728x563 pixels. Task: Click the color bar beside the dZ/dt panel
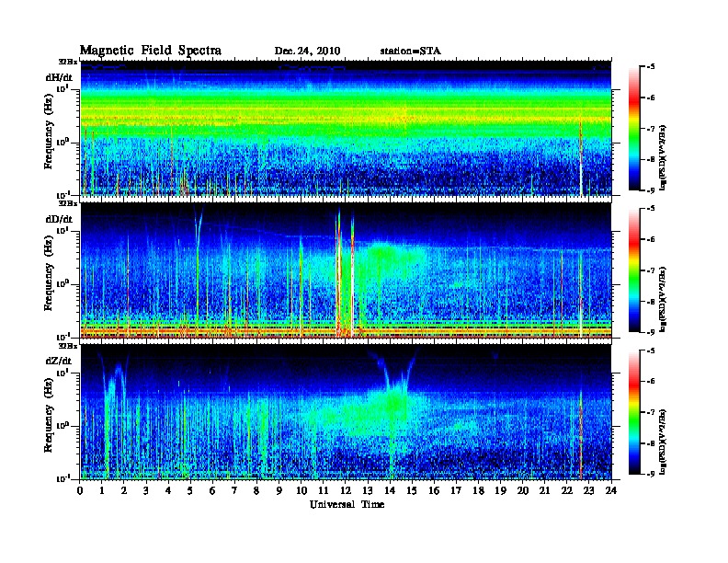point(634,412)
